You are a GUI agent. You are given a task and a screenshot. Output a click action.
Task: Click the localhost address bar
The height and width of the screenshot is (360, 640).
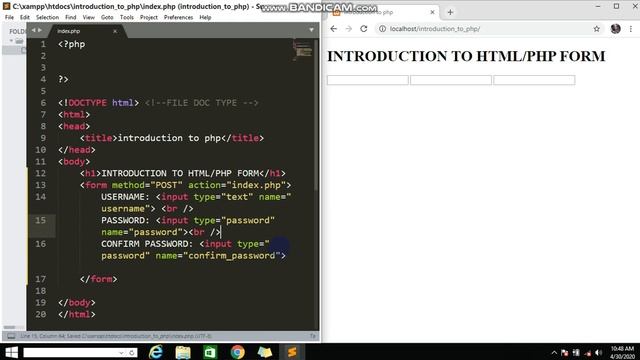(x=488, y=29)
